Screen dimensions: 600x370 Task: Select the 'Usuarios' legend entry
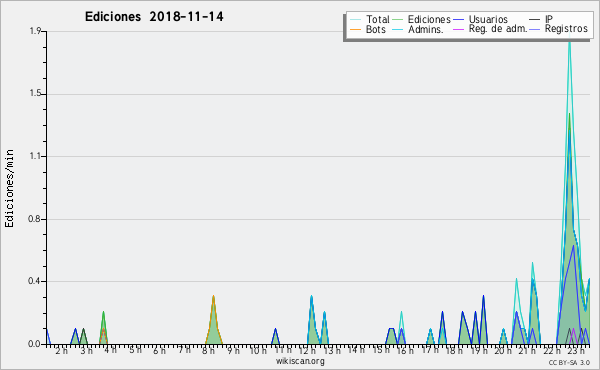(481, 19)
